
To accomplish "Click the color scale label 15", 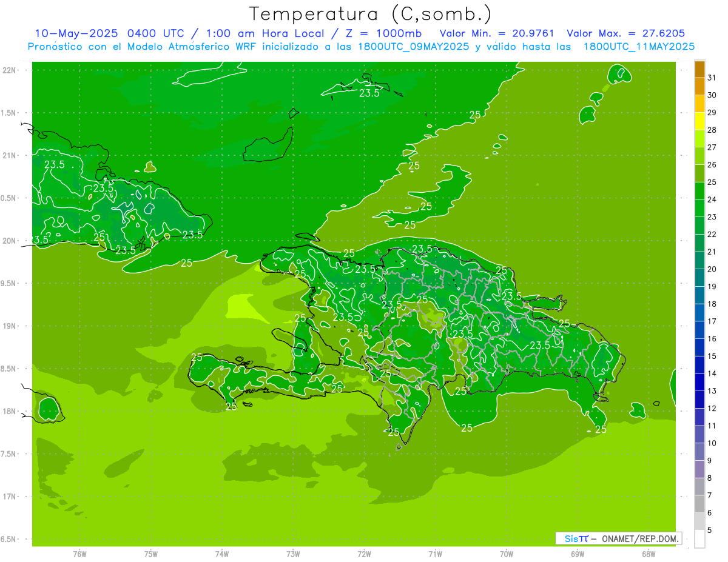I will [712, 356].
